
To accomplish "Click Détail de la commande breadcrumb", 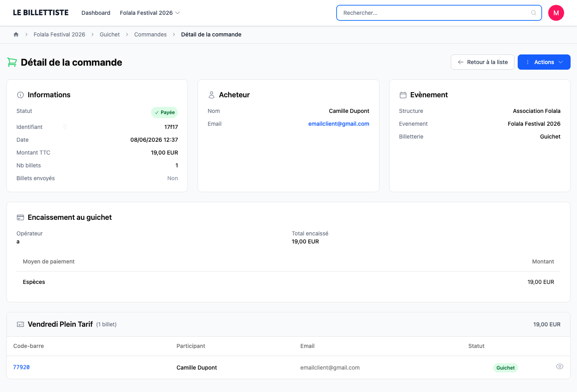I will [211, 34].
